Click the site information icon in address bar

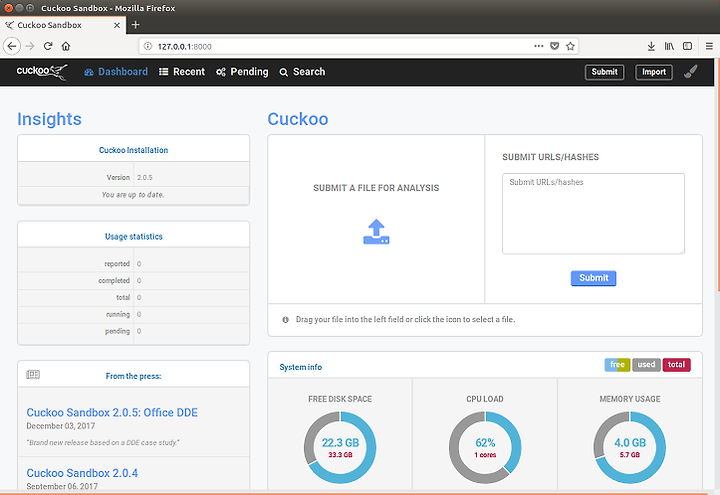148,46
